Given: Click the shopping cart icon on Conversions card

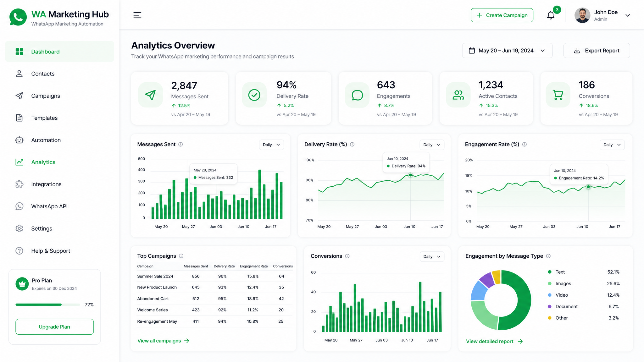Looking at the screenshot, I should coord(558,95).
